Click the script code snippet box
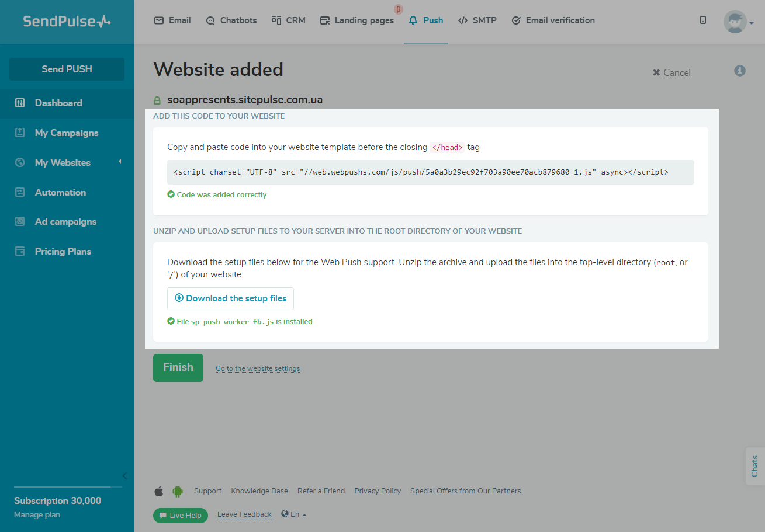Image resolution: width=765 pixels, height=532 pixels. 431,172
